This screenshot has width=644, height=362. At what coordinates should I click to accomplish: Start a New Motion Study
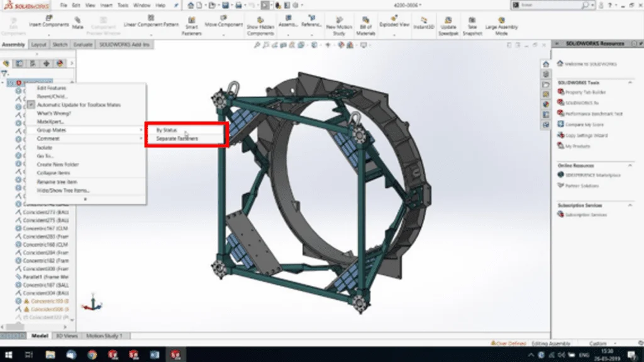(339, 26)
